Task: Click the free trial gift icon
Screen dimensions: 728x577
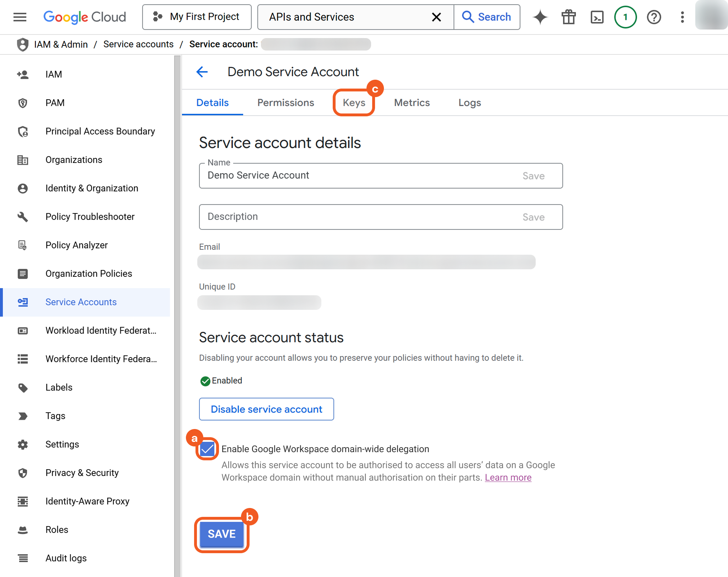Action: (568, 17)
